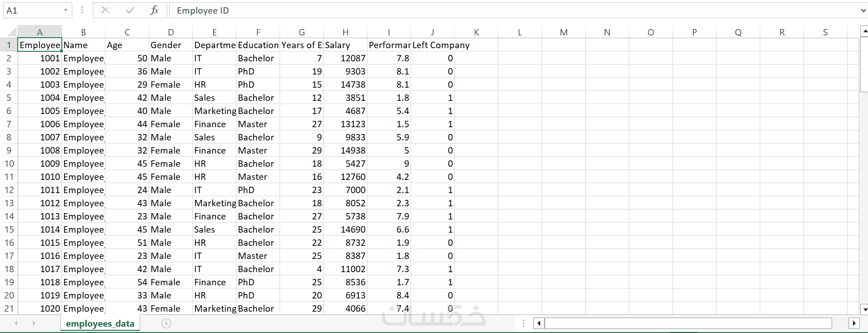Click inside the Name Box showing A1
The image size is (868, 333).
[x=33, y=10]
